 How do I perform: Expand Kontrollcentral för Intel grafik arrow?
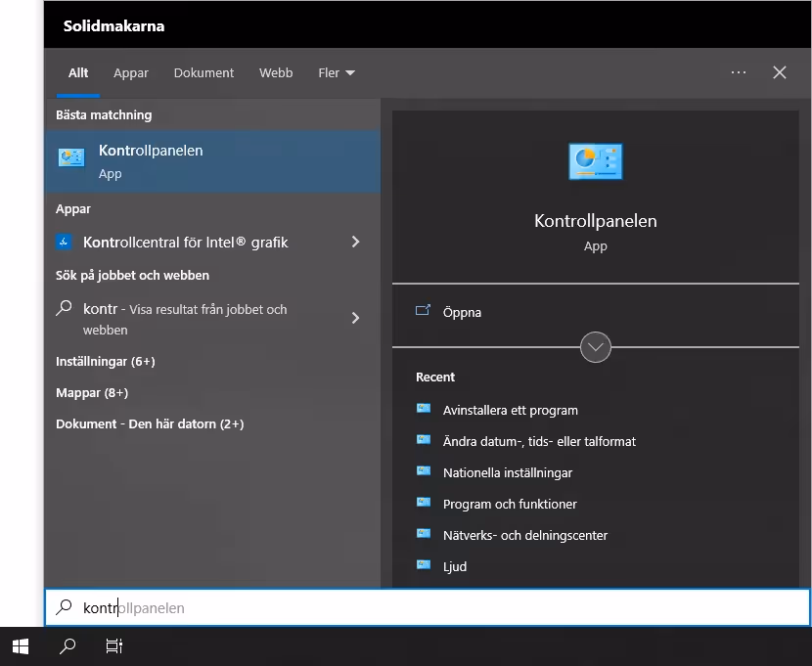[x=355, y=242]
